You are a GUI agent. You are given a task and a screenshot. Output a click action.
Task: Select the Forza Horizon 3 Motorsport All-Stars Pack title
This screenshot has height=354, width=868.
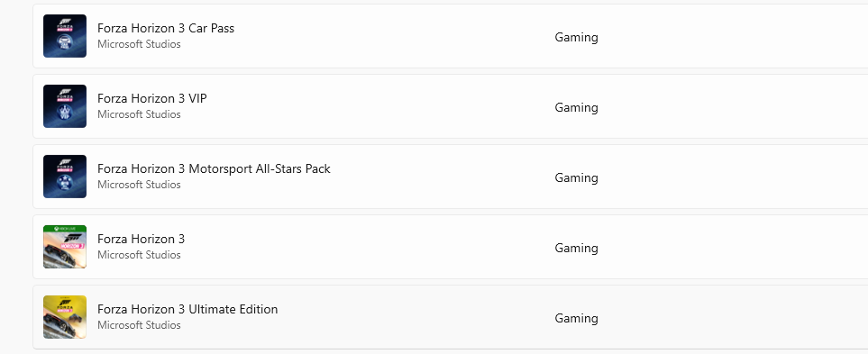[x=214, y=168]
